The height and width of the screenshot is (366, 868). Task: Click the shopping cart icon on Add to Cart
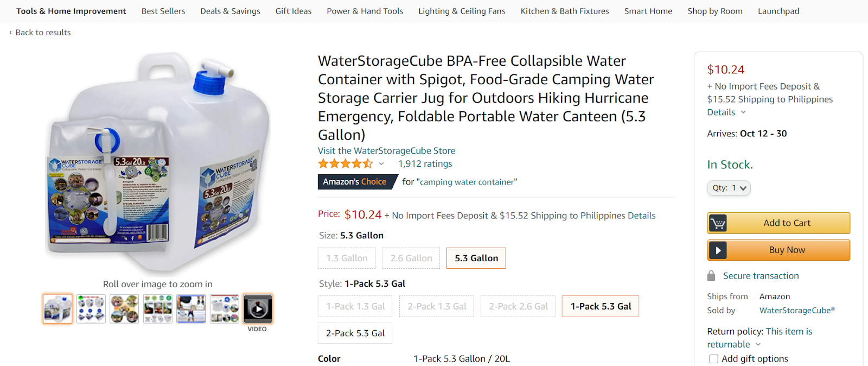click(x=718, y=223)
